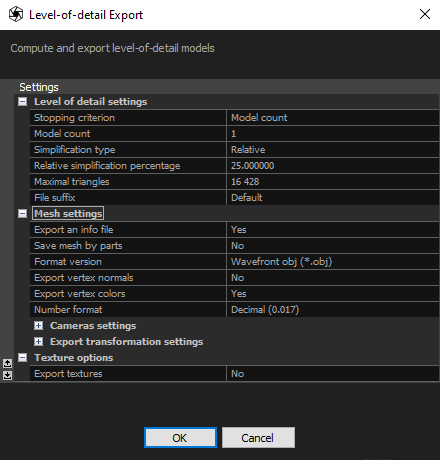Screen dimensions: 440x460
Task: Edit Relative simplification percentage value 25.000000
Action: pos(333,166)
